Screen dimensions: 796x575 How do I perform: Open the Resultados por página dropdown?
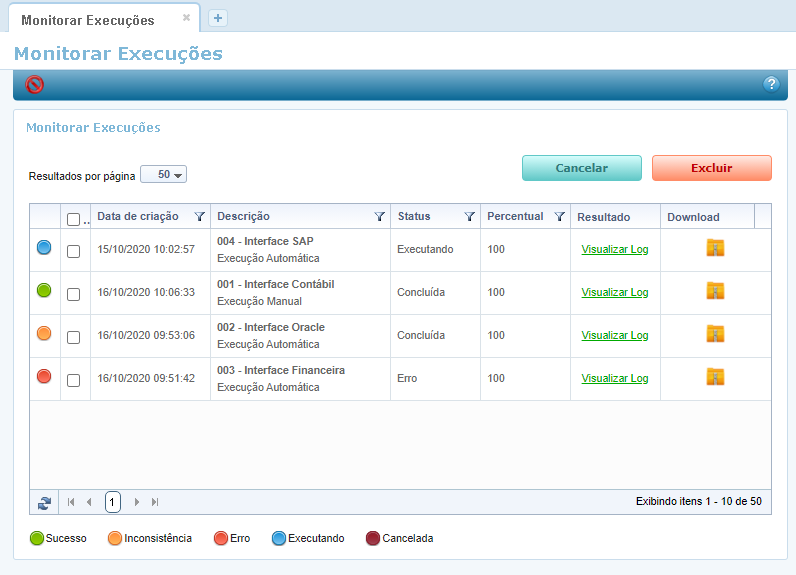tap(164, 175)
